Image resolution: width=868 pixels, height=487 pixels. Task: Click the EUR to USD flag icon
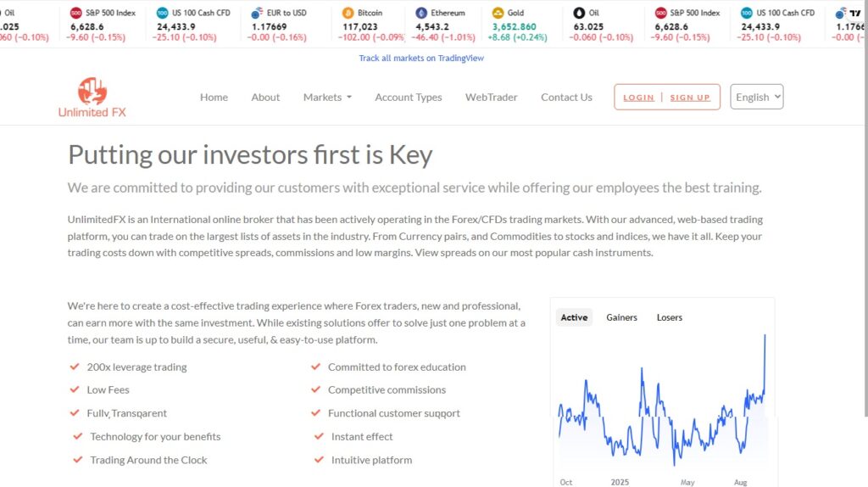coord(257,14)
